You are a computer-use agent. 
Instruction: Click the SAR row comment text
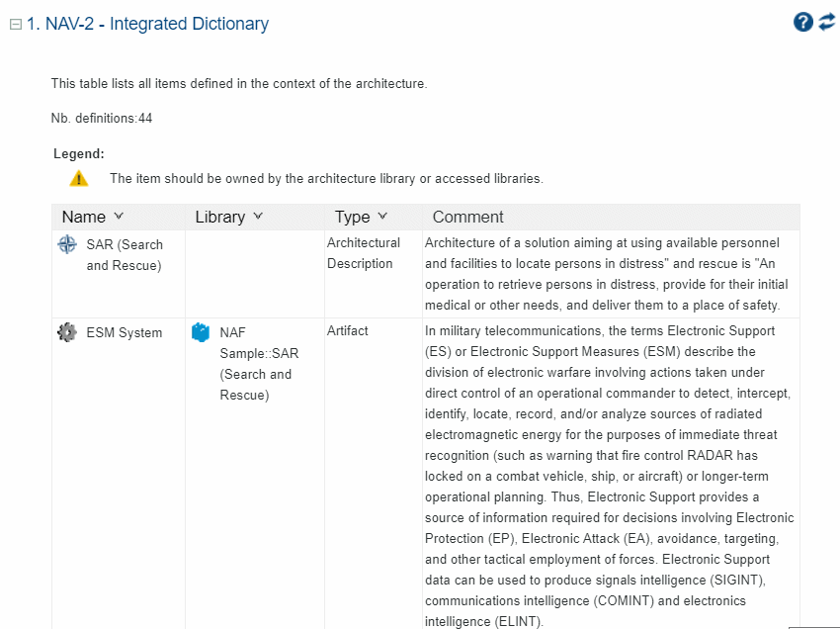click(603, 274)
